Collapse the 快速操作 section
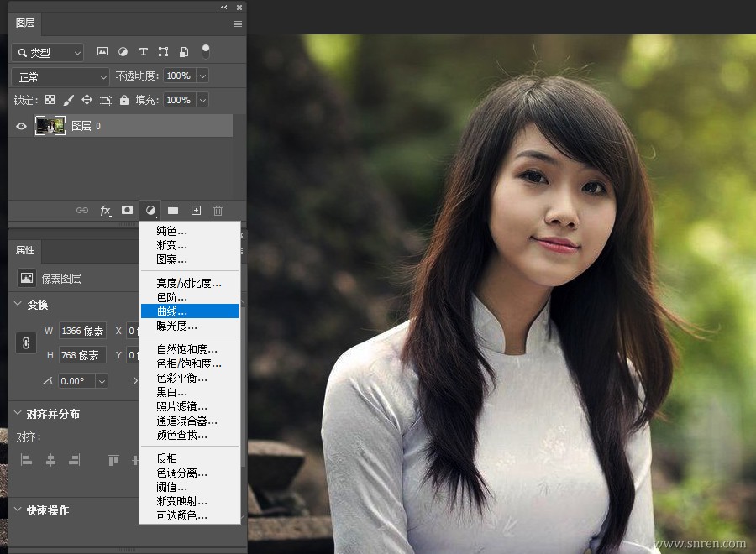 pyautogui.click(x=18, y=510)
